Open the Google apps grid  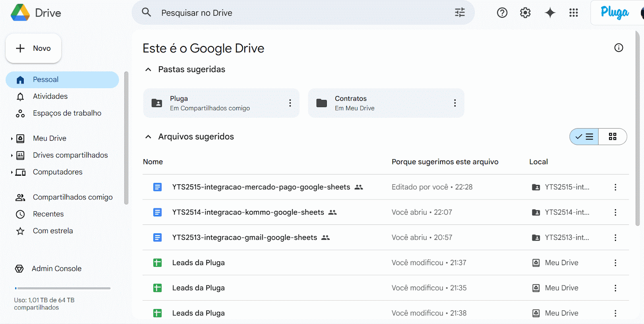tap(574, 13)
